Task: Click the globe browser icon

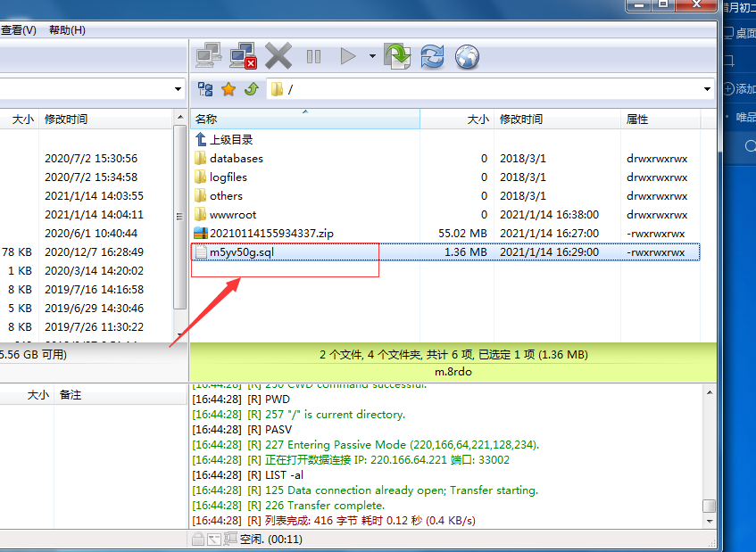Action: click(x=467, y=57)
